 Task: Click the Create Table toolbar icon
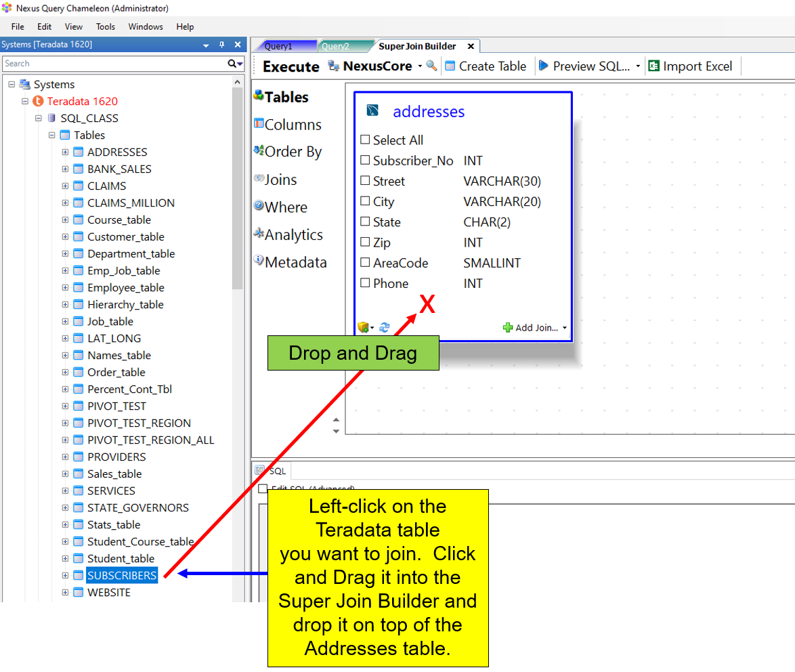click(x=450, y=66)
